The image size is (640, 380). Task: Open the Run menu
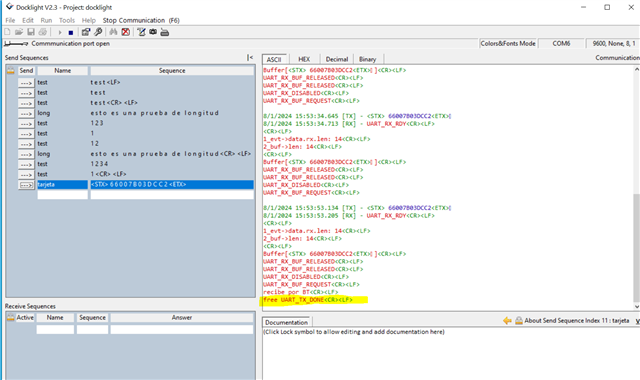pos(46,20)
